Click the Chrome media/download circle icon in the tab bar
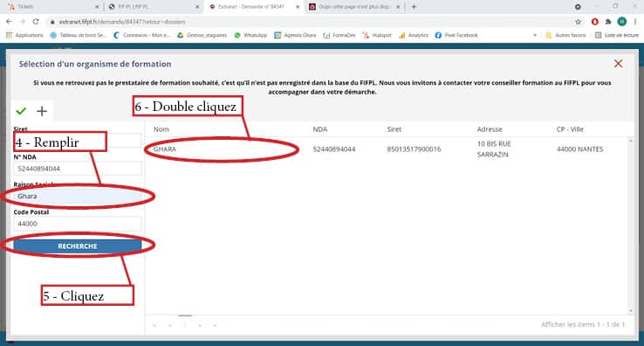 578,7
